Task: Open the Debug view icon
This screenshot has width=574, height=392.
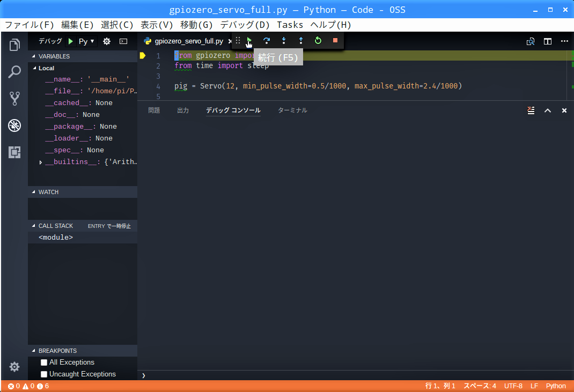Action: pos(14,125)
